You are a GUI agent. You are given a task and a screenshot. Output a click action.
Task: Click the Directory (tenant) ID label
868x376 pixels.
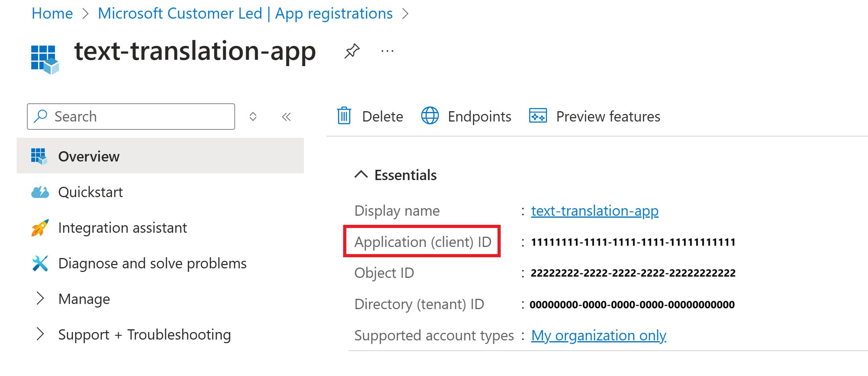point(419,304)
